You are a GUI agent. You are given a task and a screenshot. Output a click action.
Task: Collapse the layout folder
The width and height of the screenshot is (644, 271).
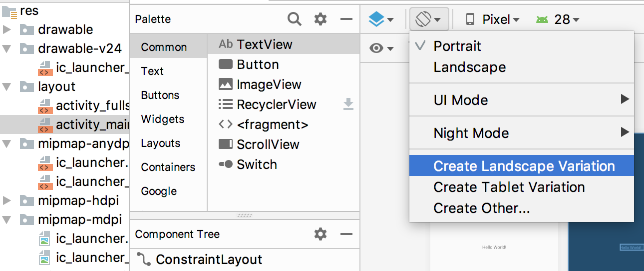pyautogui.click(x=6, y=86)
